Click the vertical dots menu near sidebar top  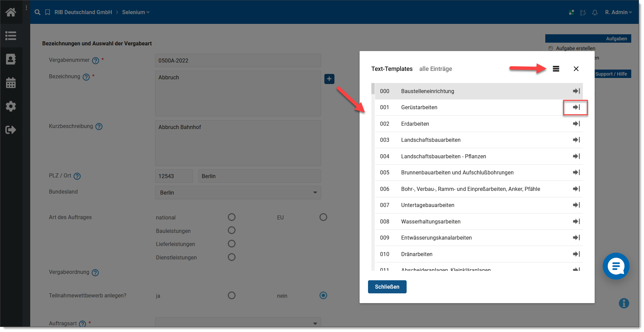[27, 7]
